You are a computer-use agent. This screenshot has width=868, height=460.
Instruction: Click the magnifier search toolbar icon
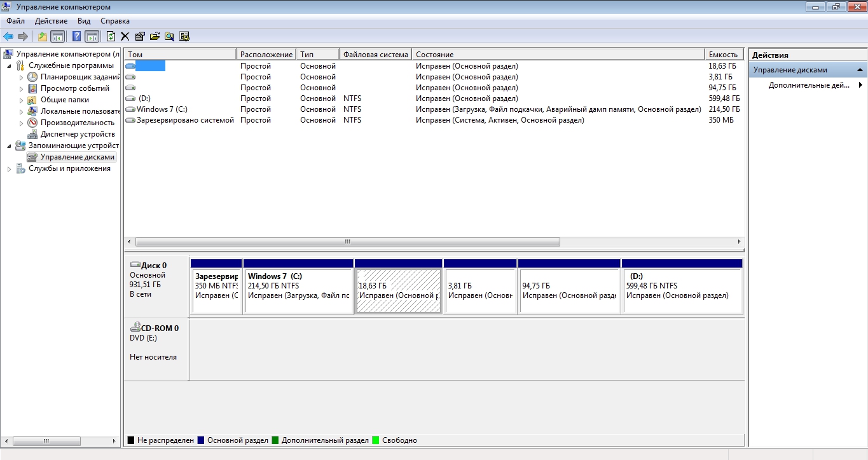coord(169,36)
